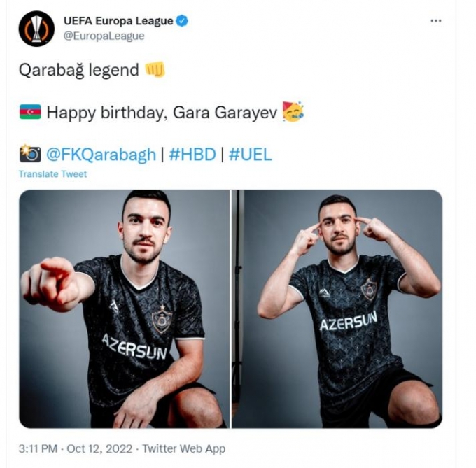The width and height of the screenshot is (476, 468).
Task: Open the UEFA Europa League profile avatar
Action: 36,29
